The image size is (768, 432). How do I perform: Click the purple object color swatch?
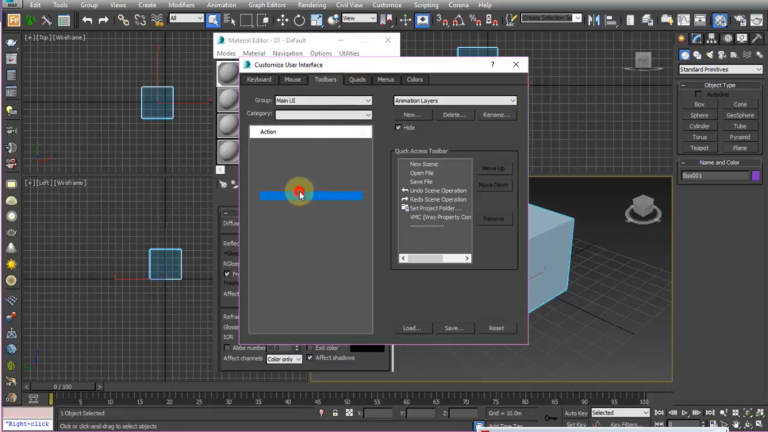(x=756, y=175)
